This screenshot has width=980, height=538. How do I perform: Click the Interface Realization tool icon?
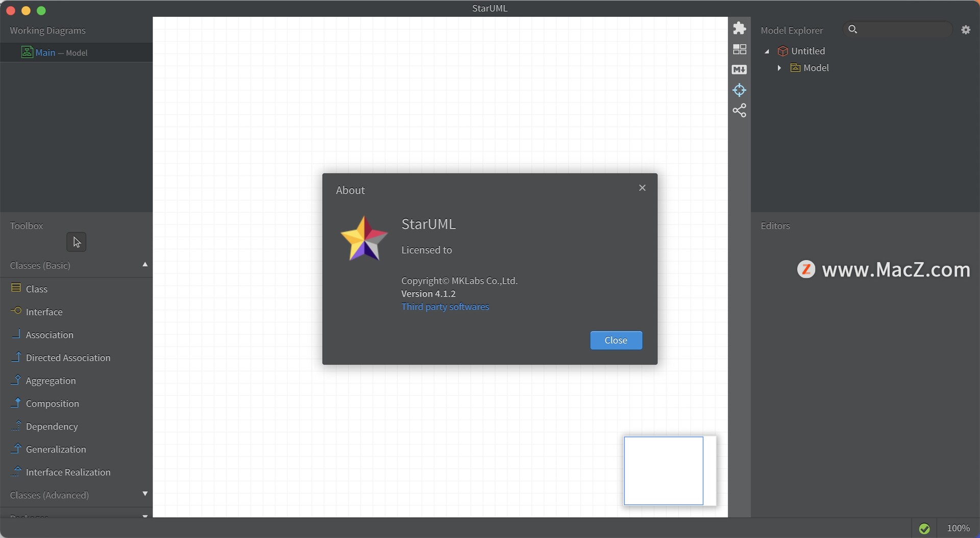[16, 471]
